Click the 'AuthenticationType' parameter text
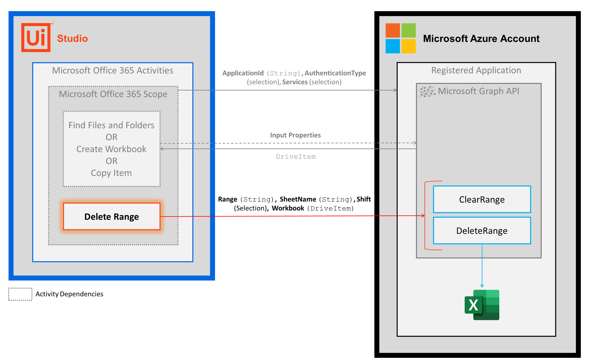Image resolution: width=591 pixels, height=364 pixels. point(335,73)
